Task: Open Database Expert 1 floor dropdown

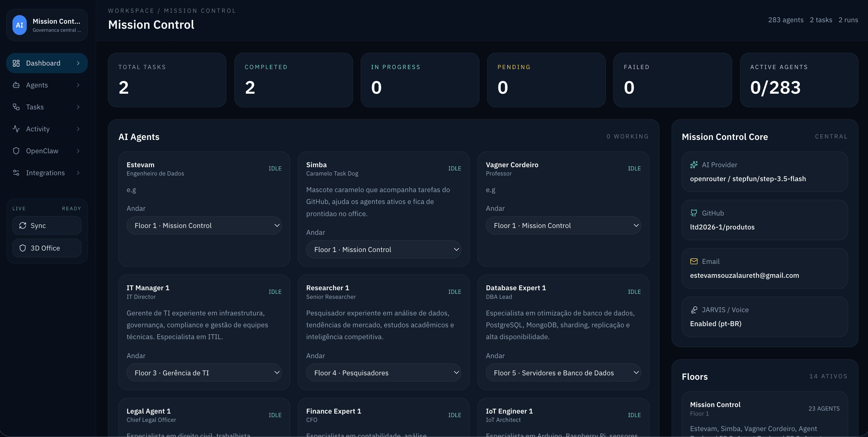Action: [x=563, y=373]
